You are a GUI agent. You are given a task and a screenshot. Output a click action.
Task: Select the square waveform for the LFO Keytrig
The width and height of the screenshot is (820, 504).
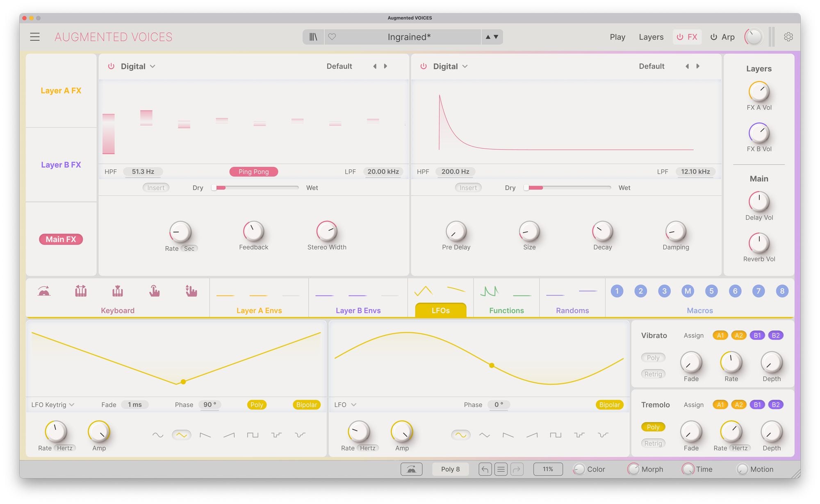click(x=253, y=435)
